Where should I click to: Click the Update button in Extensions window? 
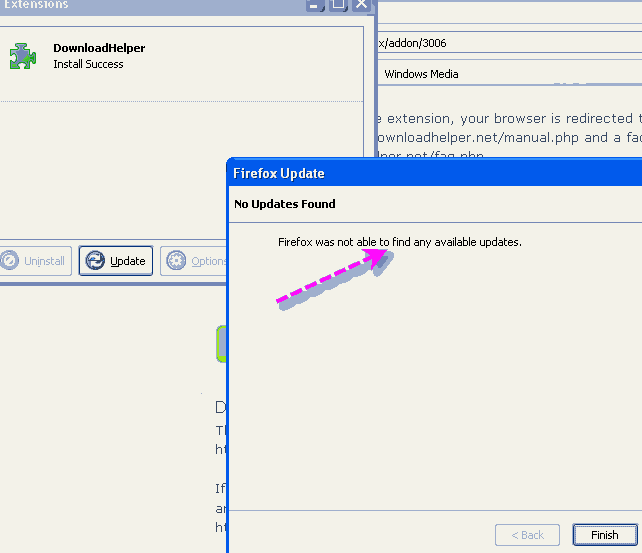(x=116, y=261)
